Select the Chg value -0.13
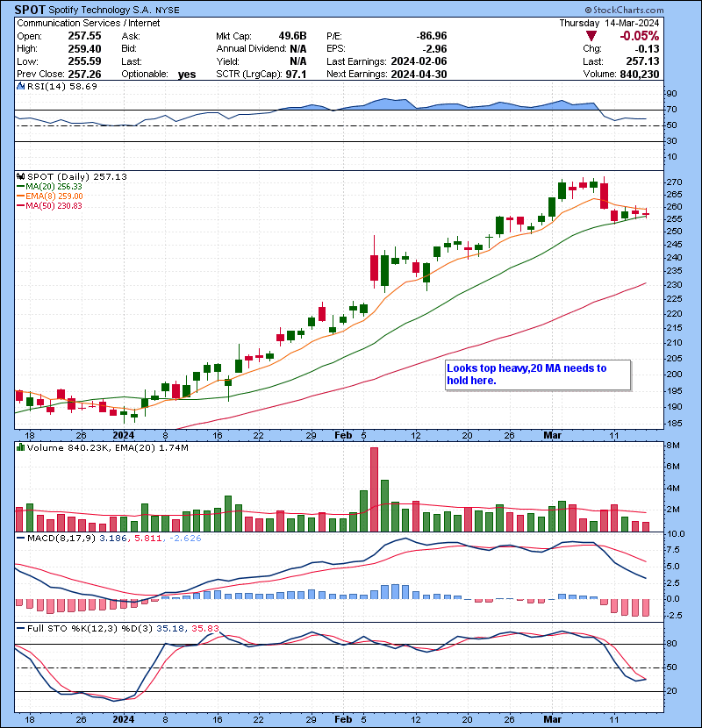Screen dimensions: 702x728 (x=648, y=49)
